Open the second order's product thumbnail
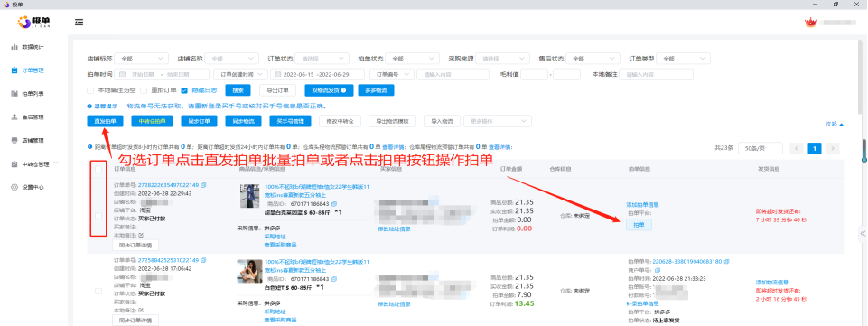Image resolution: width=868 pixels, height=326 pixels. pyautogui.click(x=249, y=271)
